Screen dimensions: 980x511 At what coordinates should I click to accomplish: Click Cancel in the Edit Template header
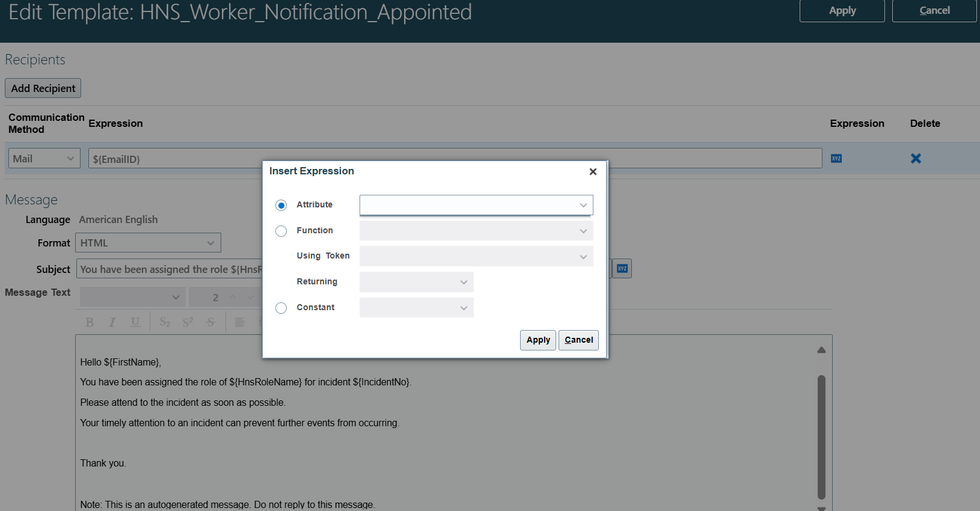[934, 10]
